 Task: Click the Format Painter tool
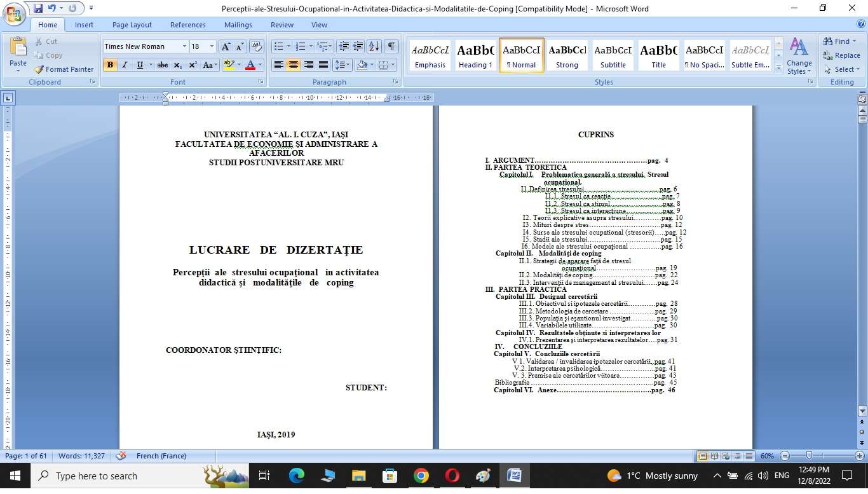(x=64, y=69)
